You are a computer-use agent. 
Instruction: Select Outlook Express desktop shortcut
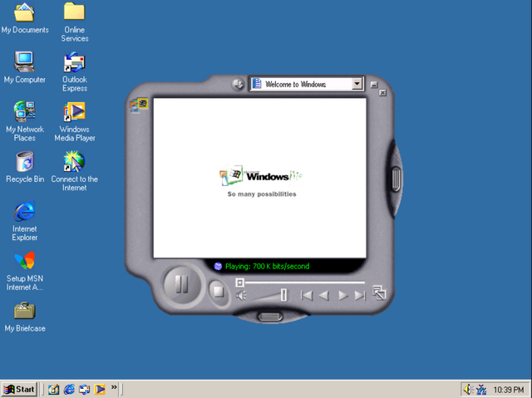point(75,71)
